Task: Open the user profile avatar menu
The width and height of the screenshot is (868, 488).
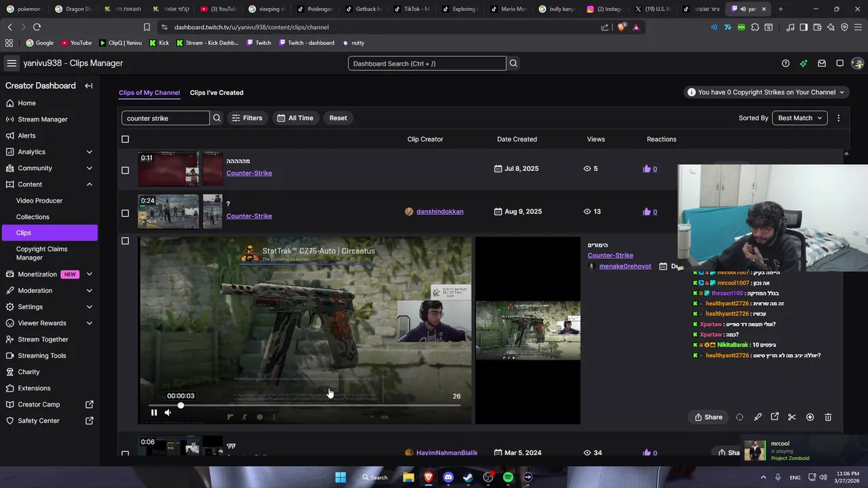Action: 857,63
